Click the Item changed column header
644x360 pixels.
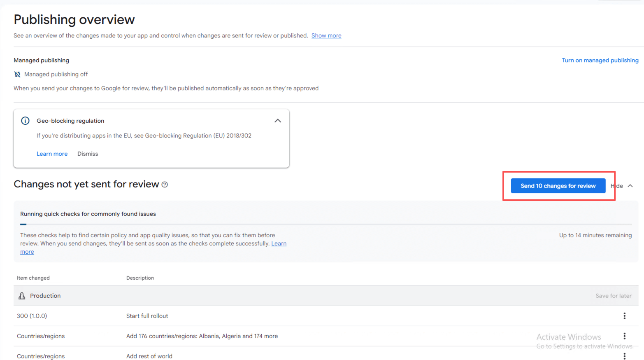click(33, 278)
